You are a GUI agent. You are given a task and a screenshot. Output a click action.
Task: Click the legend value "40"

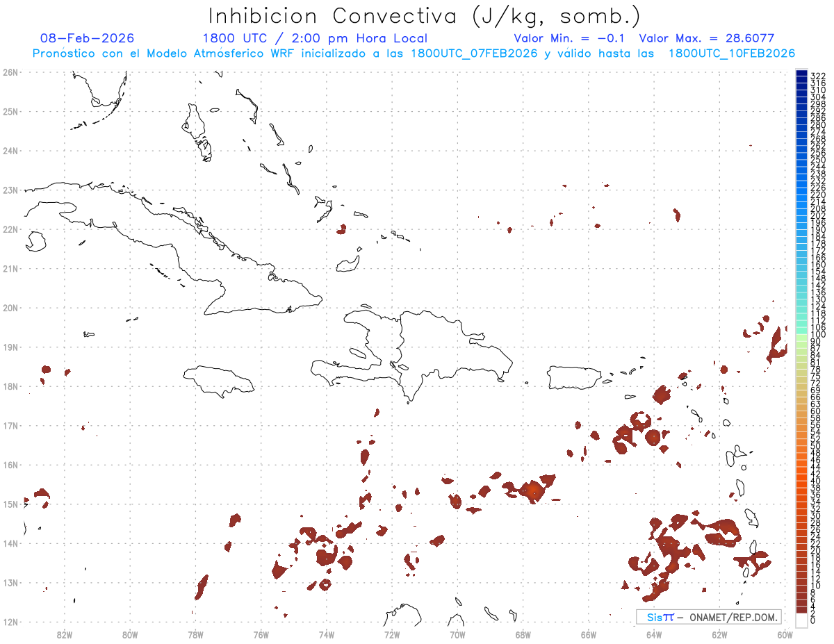point(816,481)
